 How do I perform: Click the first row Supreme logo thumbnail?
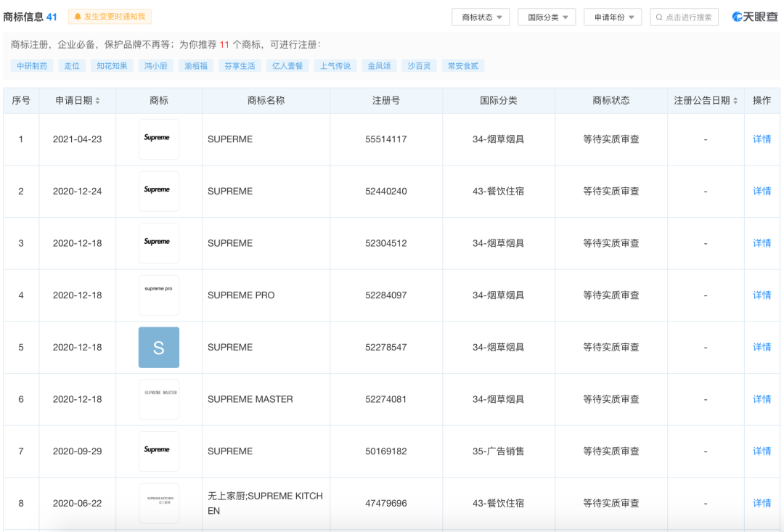[x=158, y=139]
